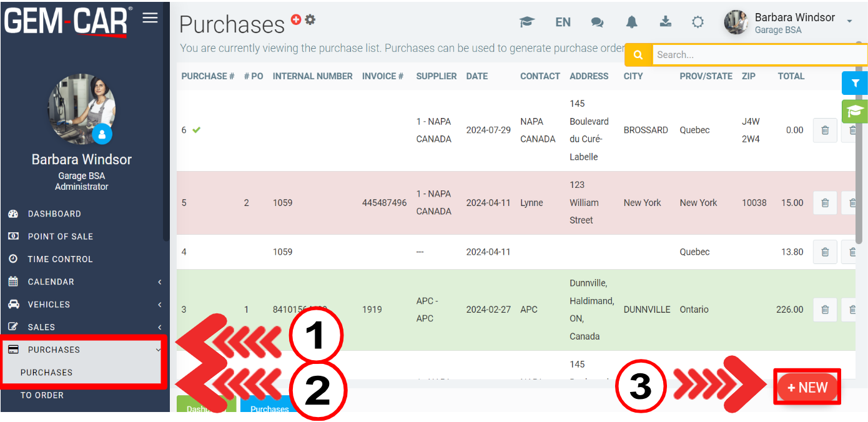This screenshot has height=422, width=868.
Task: Click the graduation cap icon in top bar
Action: tap(527, 22)
